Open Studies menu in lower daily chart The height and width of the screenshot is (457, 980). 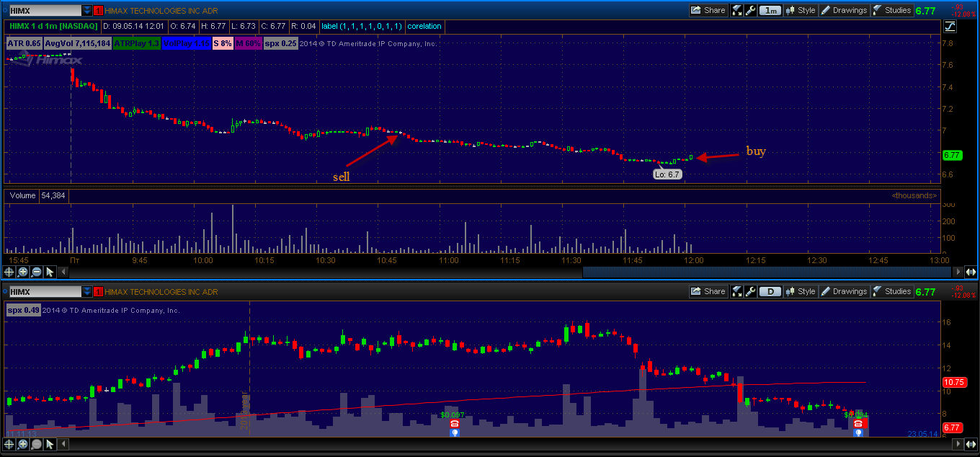pyautogui.click(x=892, y=291)
